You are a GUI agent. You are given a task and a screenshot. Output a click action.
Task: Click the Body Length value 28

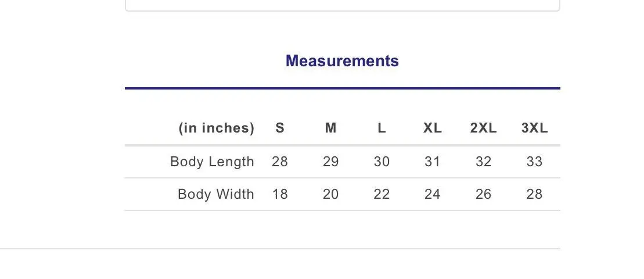(280, 162)
